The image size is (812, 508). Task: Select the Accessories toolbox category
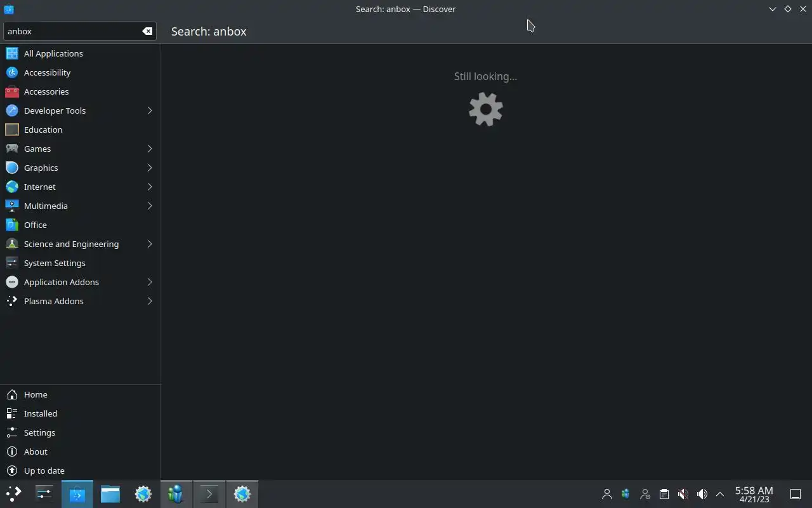tap(80, 91)
